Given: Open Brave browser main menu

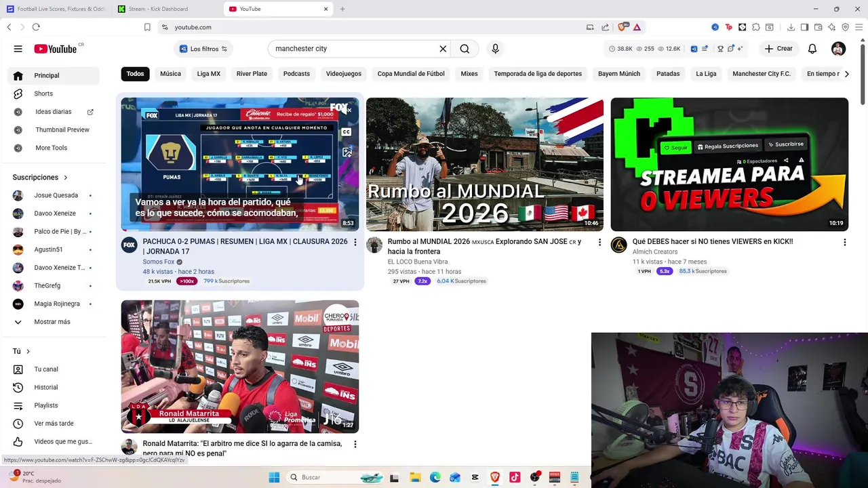Looking at the screenshot, I should [859, 27].
